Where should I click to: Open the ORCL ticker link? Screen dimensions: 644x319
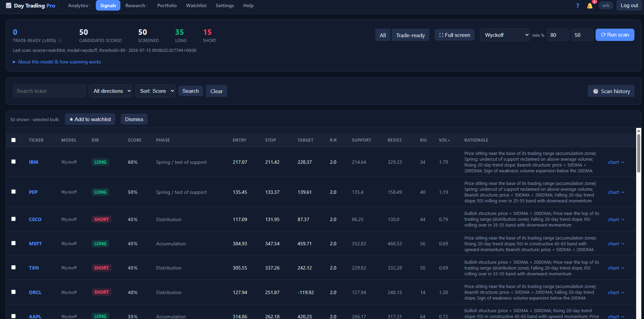pyautogui.click(x=35, y=292)
